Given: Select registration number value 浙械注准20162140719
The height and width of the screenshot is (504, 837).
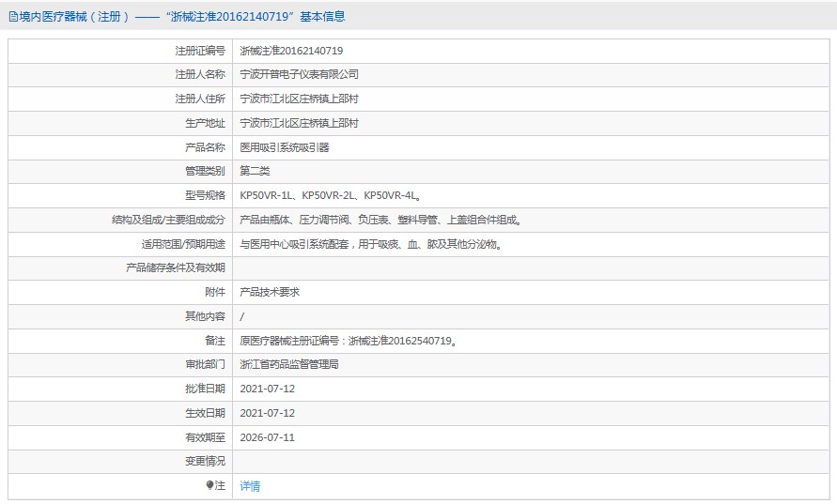Looking at the screenshot, I should [x=291, y=51].
